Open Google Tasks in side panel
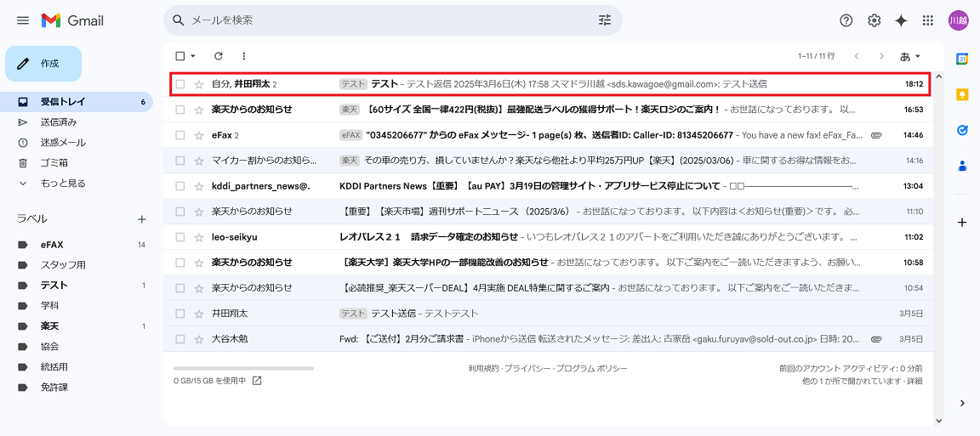This screenshot has width=980, height=436. [x=962, y=130]
